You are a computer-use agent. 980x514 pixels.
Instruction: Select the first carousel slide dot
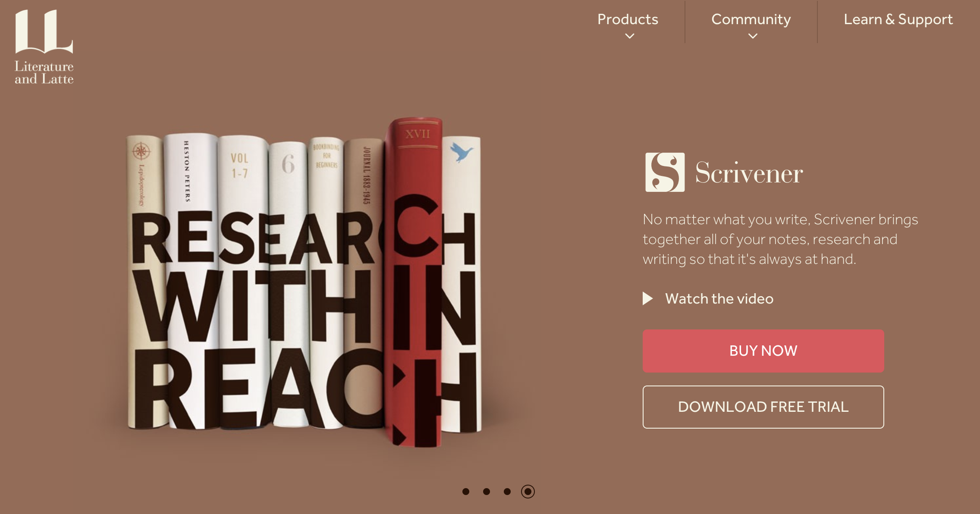click(x=466, y=492)
